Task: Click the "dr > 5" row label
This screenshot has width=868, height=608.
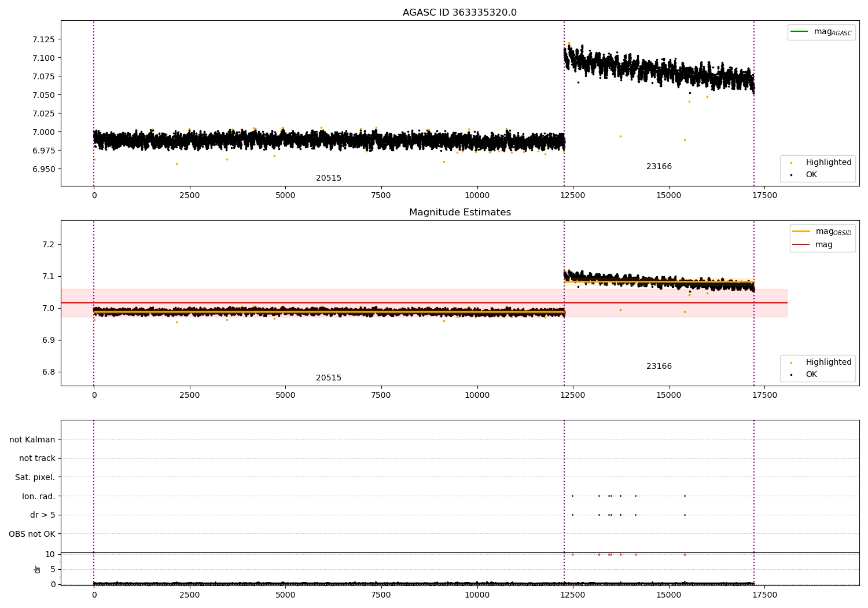Action: (x=43, y=515)
